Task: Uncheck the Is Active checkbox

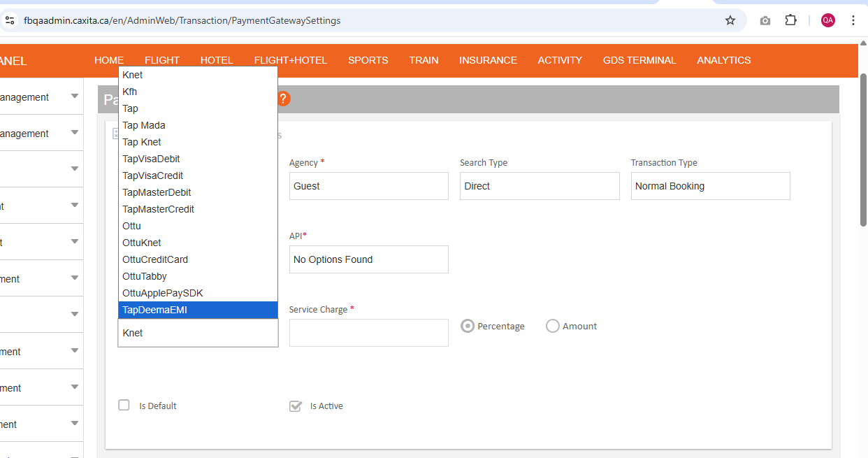Action: pos(296,406)
